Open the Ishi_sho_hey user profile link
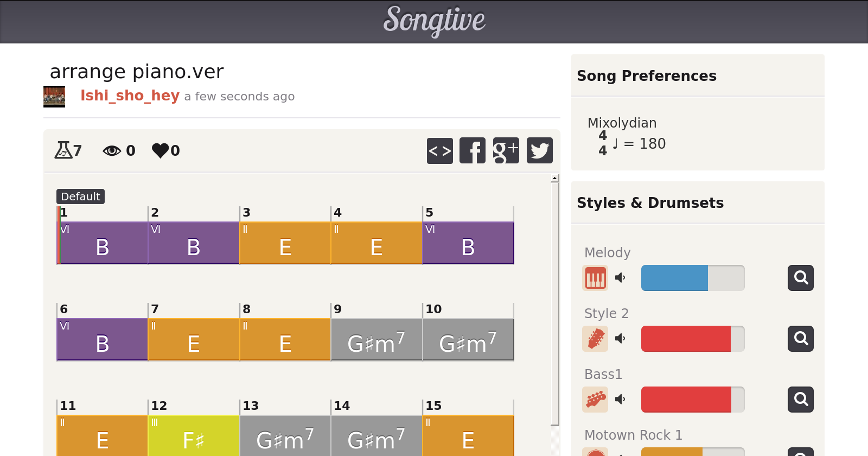 click(x=130, y=96)
